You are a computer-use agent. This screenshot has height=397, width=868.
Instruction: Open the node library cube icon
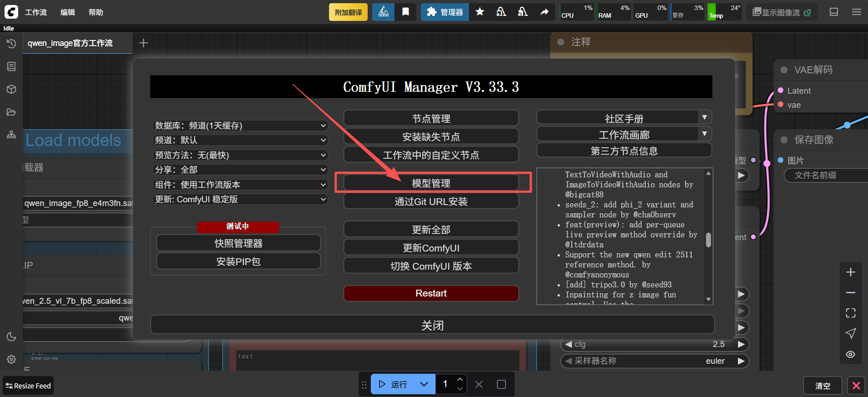(x=11, y=89)
